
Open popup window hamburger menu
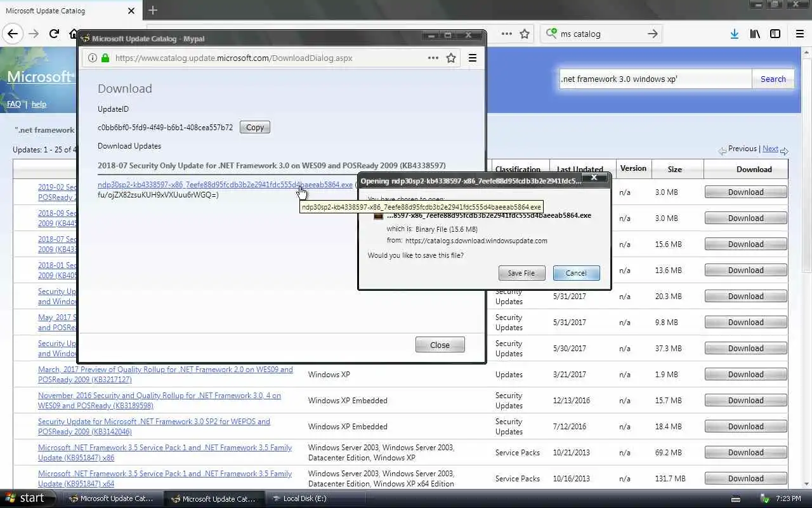click(472, 58)
